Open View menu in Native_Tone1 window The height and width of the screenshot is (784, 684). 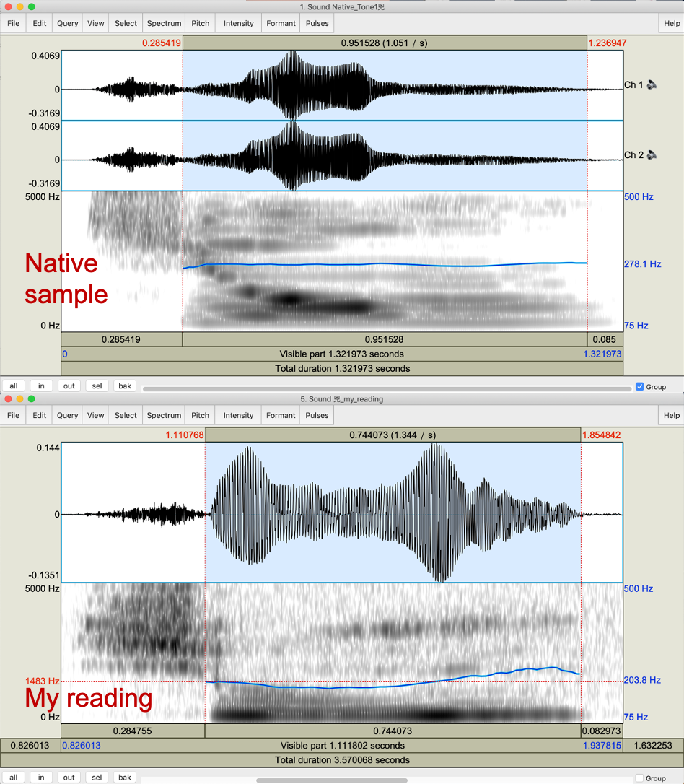(x=96, y=24)
